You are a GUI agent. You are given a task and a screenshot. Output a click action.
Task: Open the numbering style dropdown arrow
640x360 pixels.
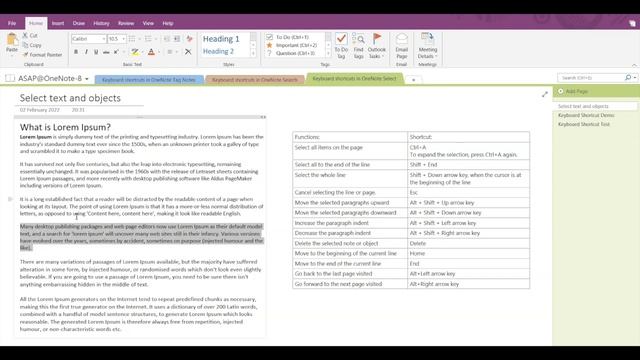156,39
